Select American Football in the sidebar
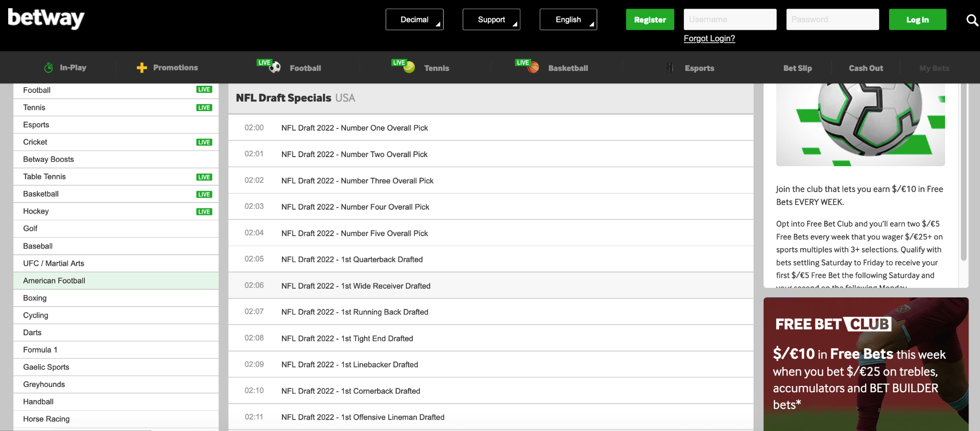This screenshot has height=431, width=980. click(x=116, y=281)
